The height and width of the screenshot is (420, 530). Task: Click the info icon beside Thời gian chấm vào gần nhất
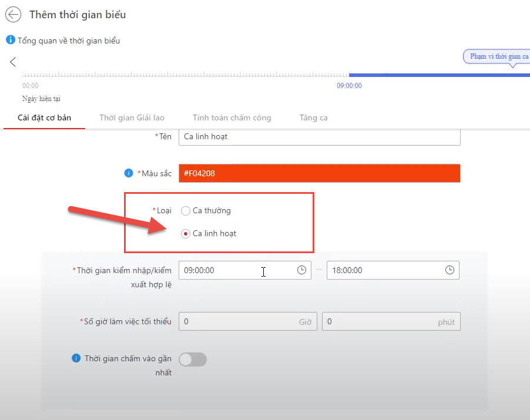[76, 358]
